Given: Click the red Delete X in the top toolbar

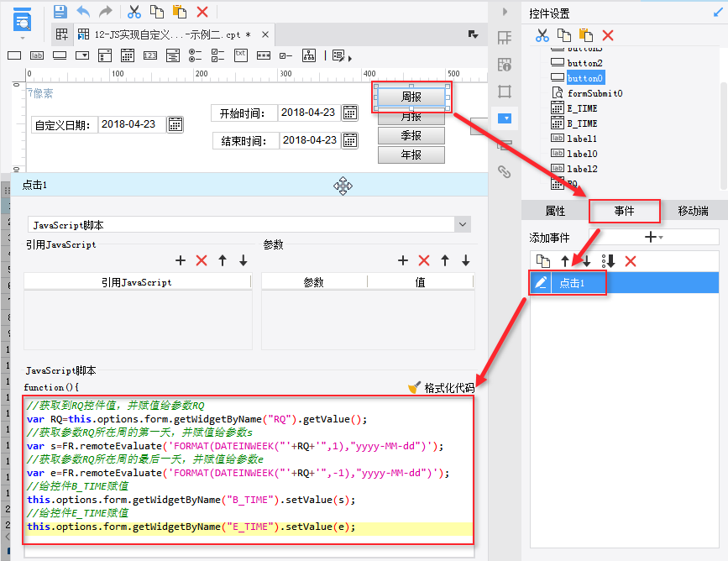Looking at the screenshot, I should click(202, 12).
